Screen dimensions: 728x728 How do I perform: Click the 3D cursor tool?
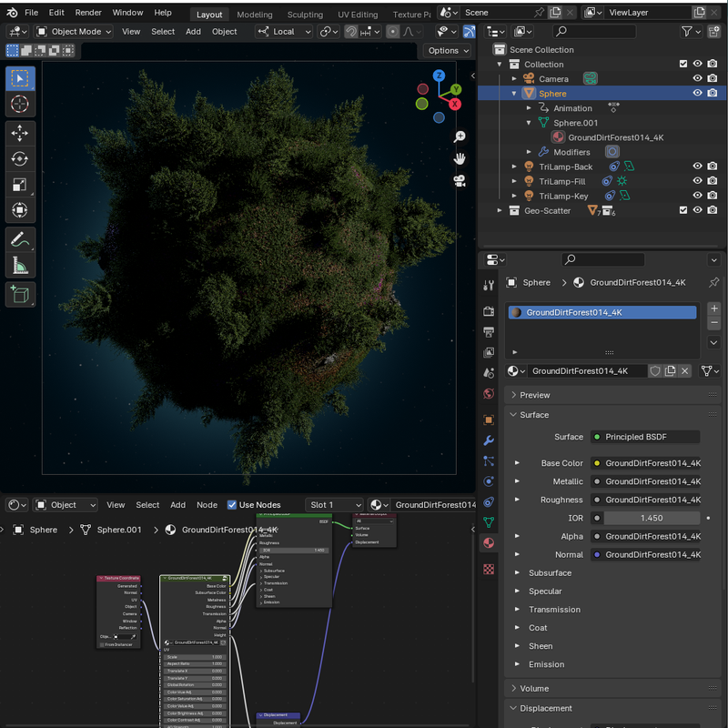pos(20,105)
